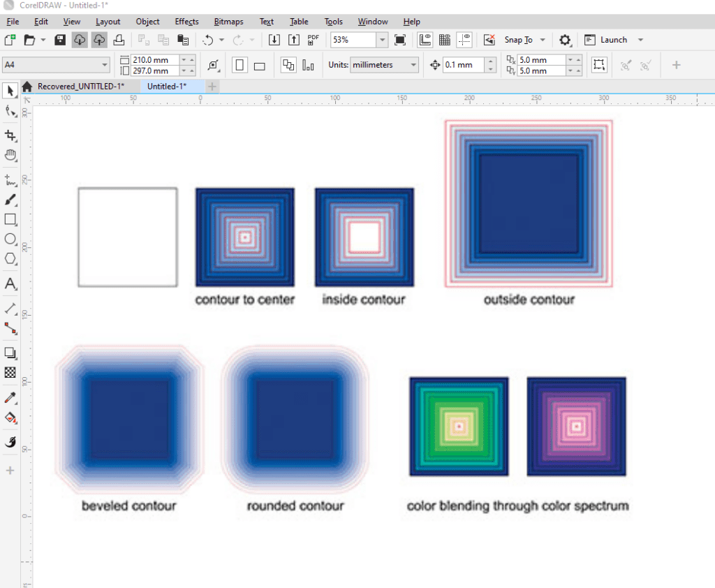Select the Interactive Fill tool
This screenshot has width=715, height=588.
10,418
